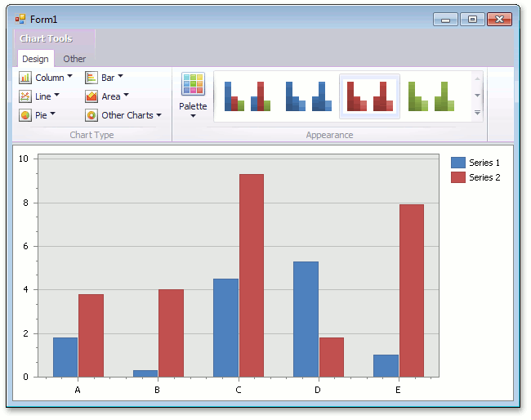Click the blue Series 1 bar for A
The width and height of the screenshot is (531, 420).
[65, 357]
